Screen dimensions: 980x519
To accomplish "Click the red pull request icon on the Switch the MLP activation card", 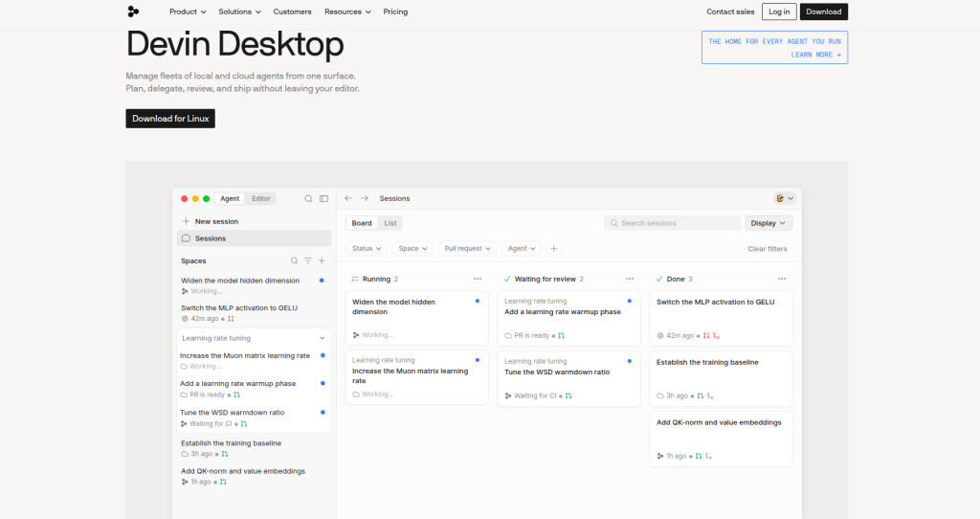I will point(706,336).
